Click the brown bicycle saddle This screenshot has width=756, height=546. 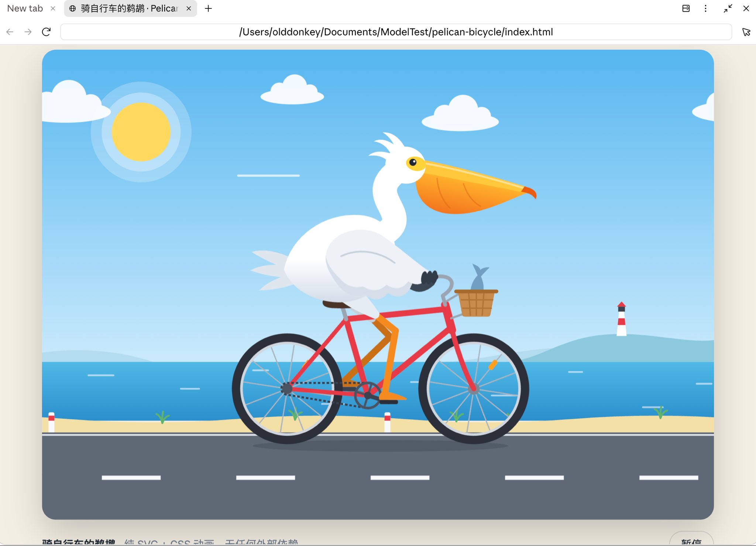pyautogui.click(x=336, y=305)
